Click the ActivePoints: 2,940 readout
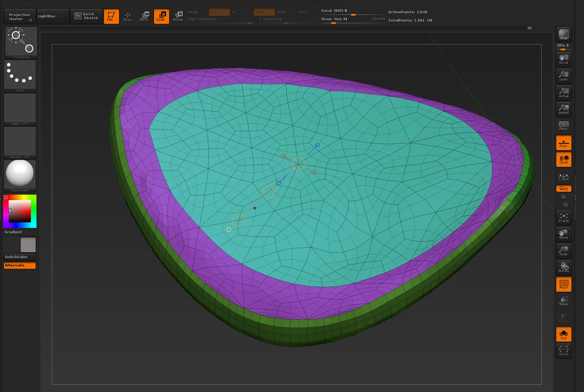Viewport: 584px width, 392px height. pyautogui.click(x=407, y=12)
